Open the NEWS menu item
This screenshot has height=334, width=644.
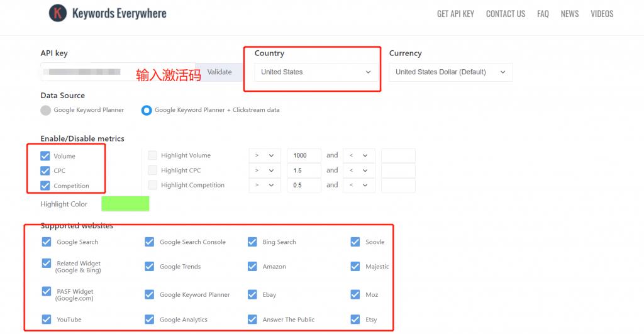pyautogui.click(x=569, y=14)
